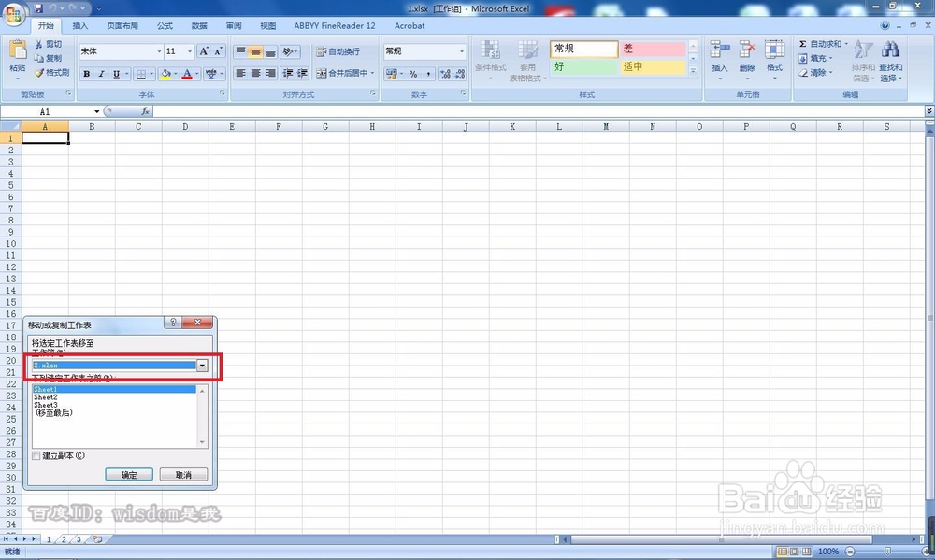The width and height of the screenshot is (935, 560).
Task: Open the Office Button menu
Action: 14,14
